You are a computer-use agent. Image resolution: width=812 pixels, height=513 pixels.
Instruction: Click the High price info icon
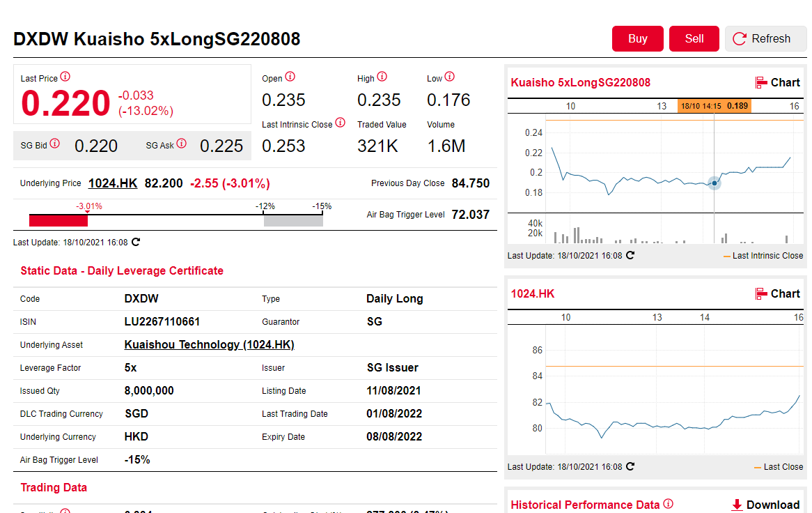coord(382,77)
